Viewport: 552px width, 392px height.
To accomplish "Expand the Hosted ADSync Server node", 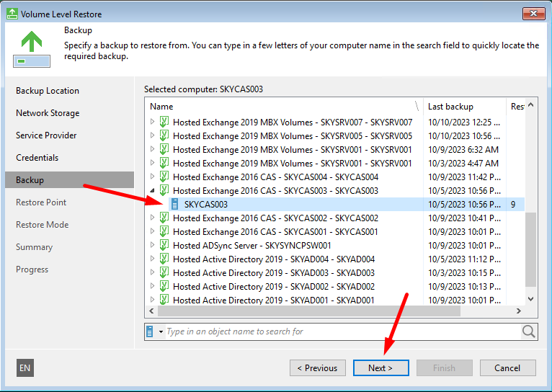I will 153,245.
